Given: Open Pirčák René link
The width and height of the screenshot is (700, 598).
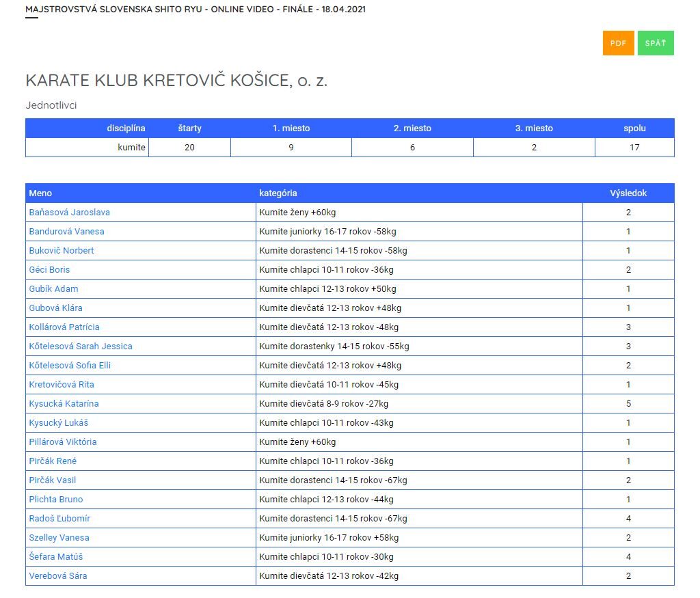Looking at the screenshot, I should pos(53,461).
